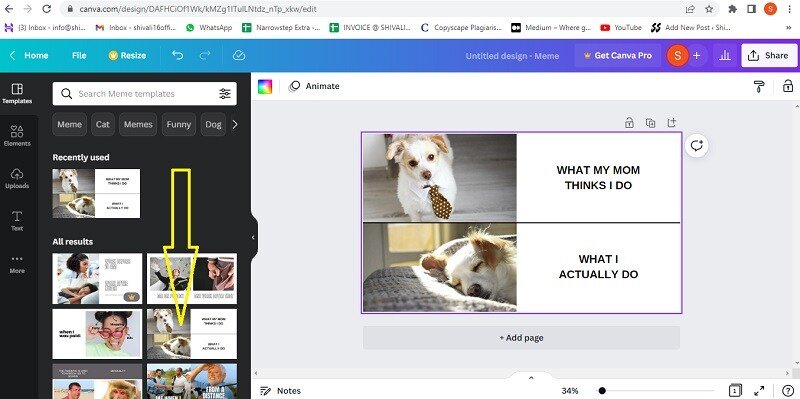Click the Share button
The image size is (800, 399).
(x=769, y=56)
